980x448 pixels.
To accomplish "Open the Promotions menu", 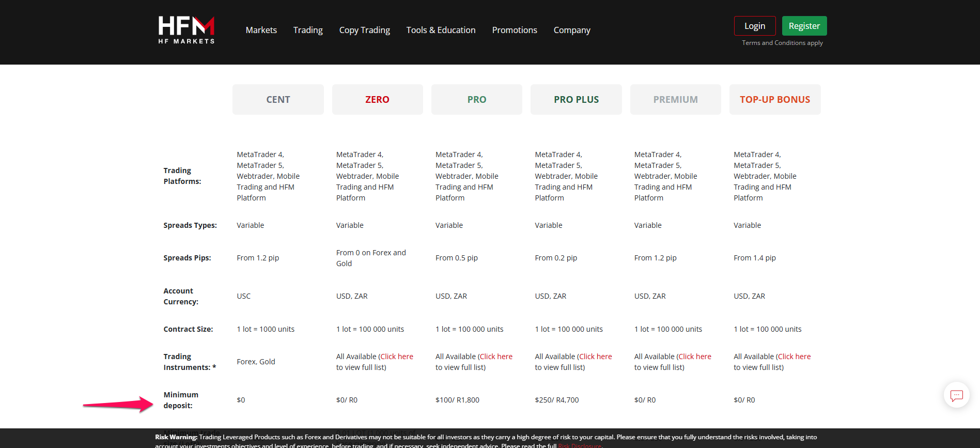I will pyautogui.click(x=514, y=30).
